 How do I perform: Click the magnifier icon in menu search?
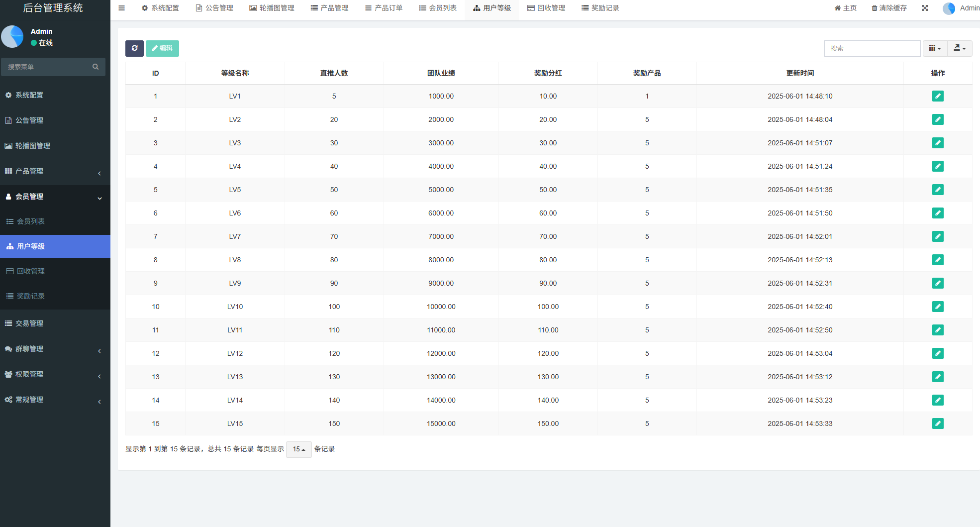pos(96,67)
